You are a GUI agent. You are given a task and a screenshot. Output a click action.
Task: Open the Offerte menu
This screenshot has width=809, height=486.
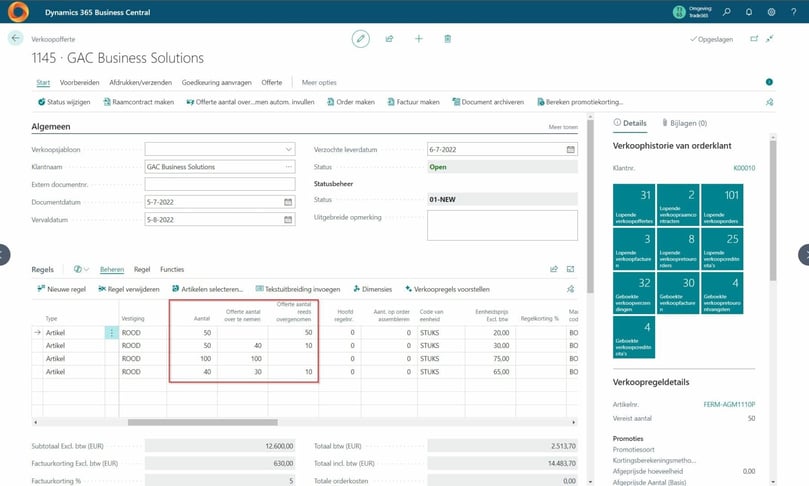pos(272,83)
